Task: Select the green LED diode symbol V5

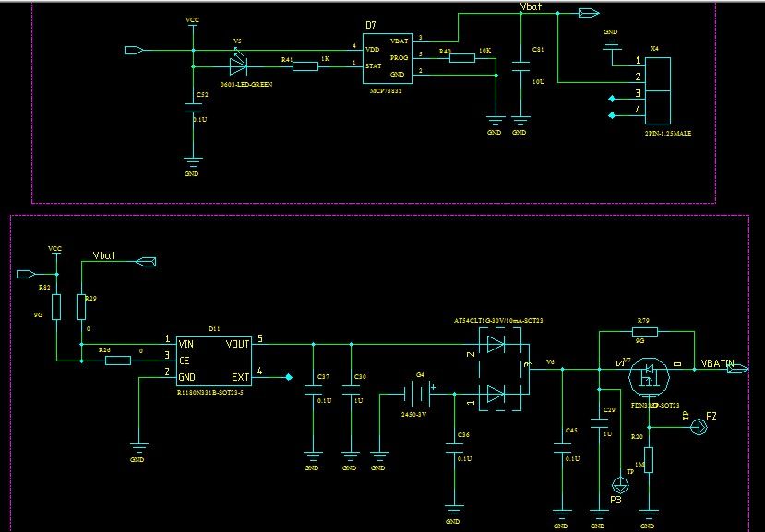Action: pos(238,65)
